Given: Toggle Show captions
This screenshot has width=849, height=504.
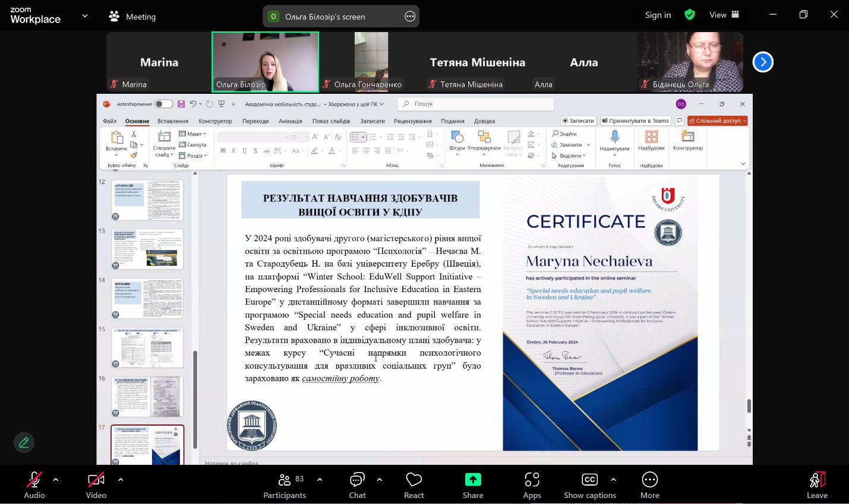Looking at the screenshot, I should coord(589,484).
